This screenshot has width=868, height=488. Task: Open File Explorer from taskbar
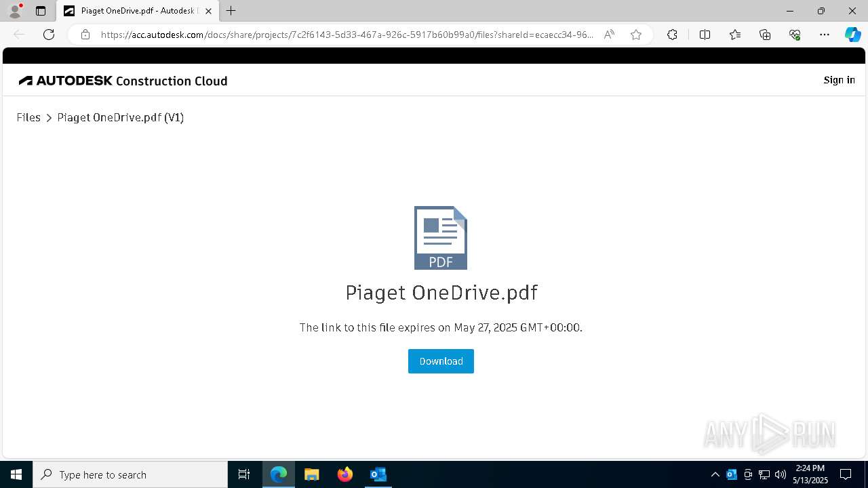(x=312, y=474)
